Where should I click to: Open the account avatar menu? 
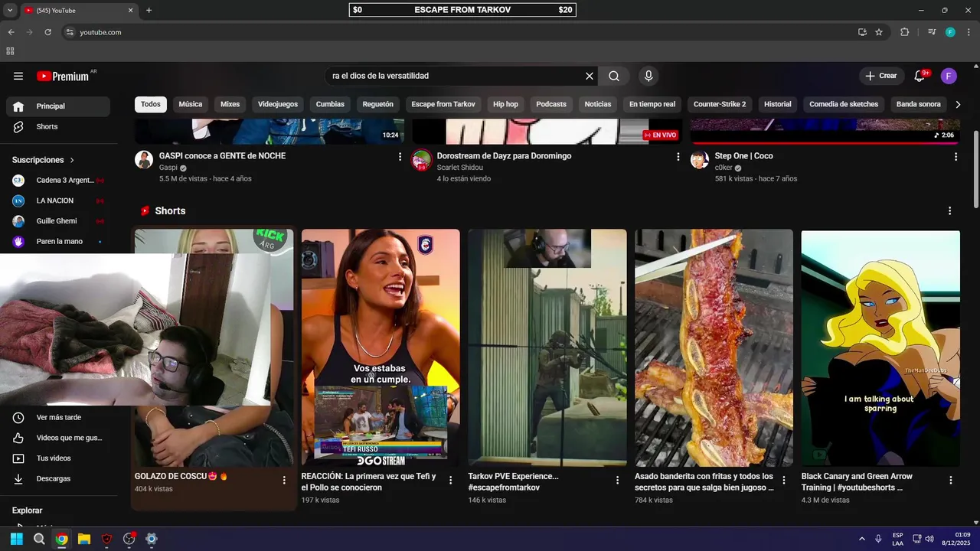[x=949, y=76]
